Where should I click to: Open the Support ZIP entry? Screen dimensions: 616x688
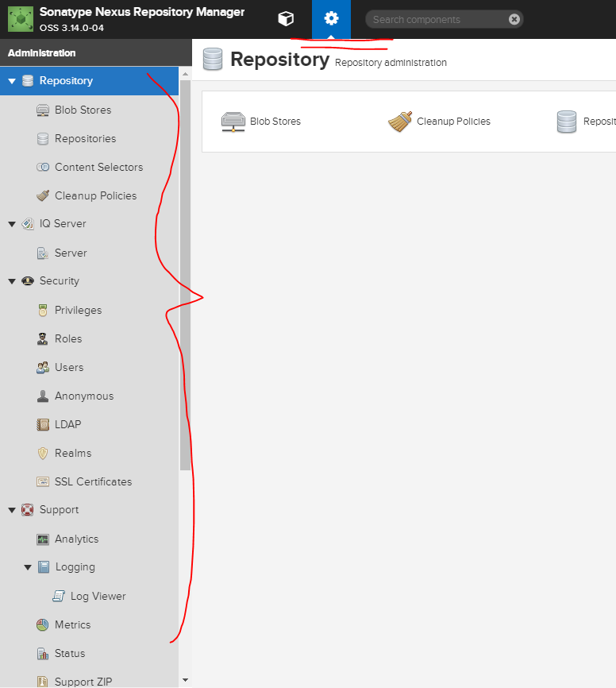(x=83, y=682)
